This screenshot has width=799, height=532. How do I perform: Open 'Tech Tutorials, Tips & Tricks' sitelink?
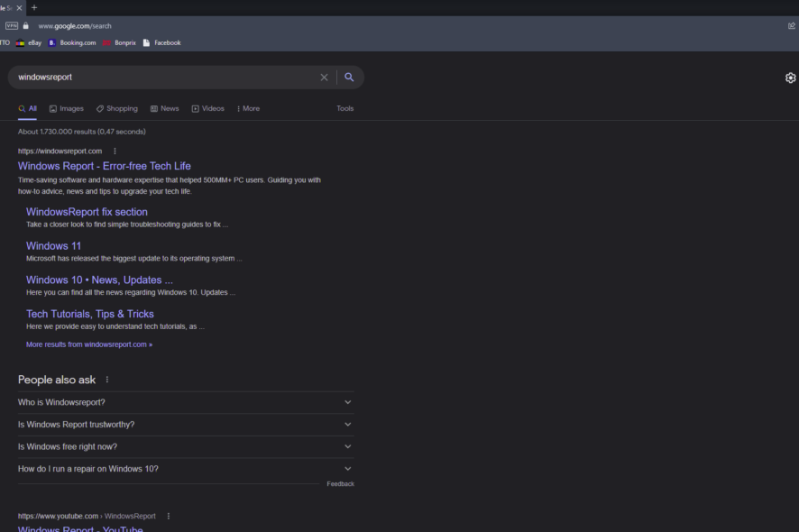(89, 315)
